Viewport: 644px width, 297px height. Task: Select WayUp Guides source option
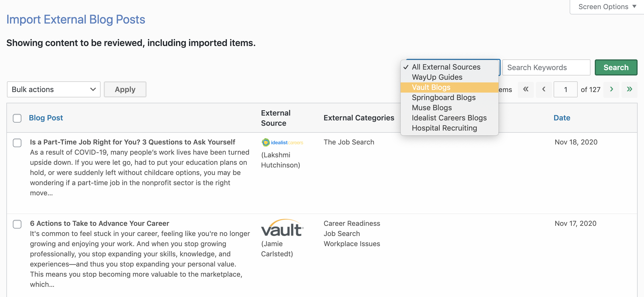pyautogui.click(x=437, y=77)
